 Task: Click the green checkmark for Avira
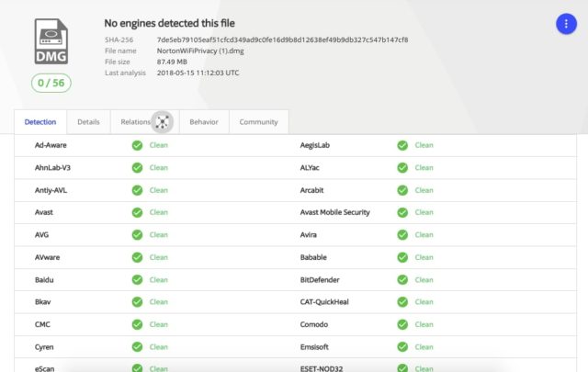click(x=402, y=235)
